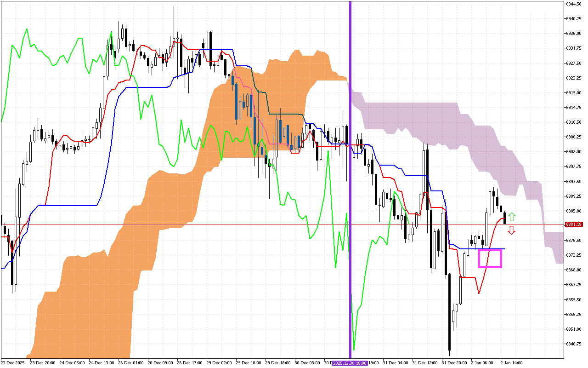
Task: Click the red price tag showing 6881.18
Action: [x=574, y=224]
